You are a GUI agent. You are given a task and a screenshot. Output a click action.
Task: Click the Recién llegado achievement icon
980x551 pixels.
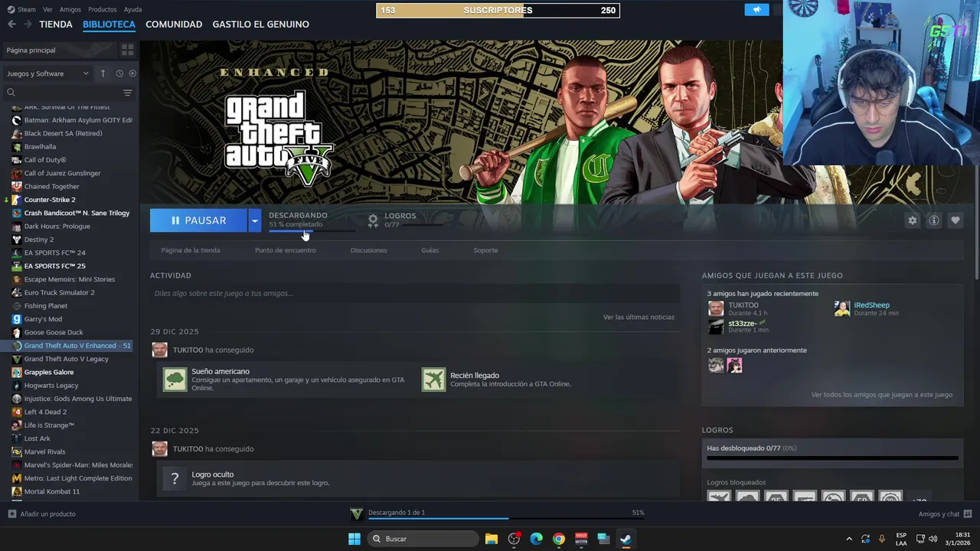click(x=433, y=380)
